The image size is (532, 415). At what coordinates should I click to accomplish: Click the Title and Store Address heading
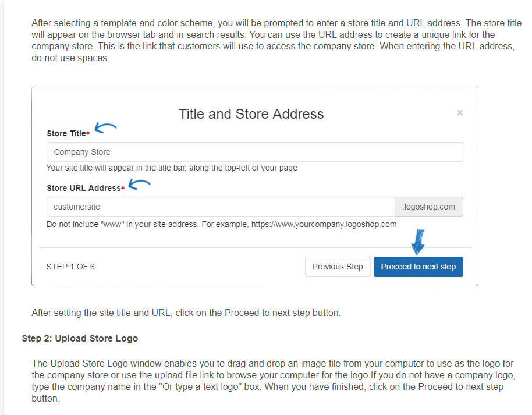[251, 114]
